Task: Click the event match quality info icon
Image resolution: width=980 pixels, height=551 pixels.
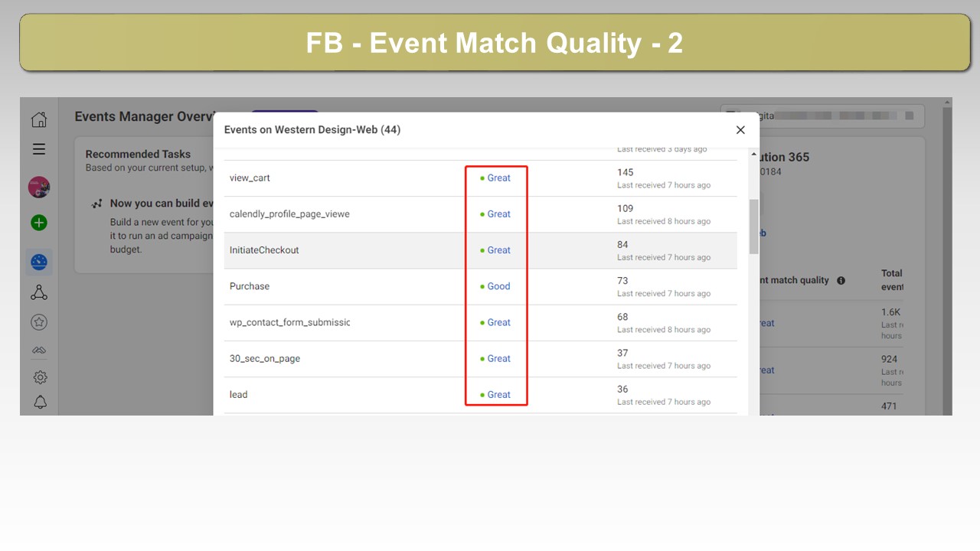Action: coord(841,281)
